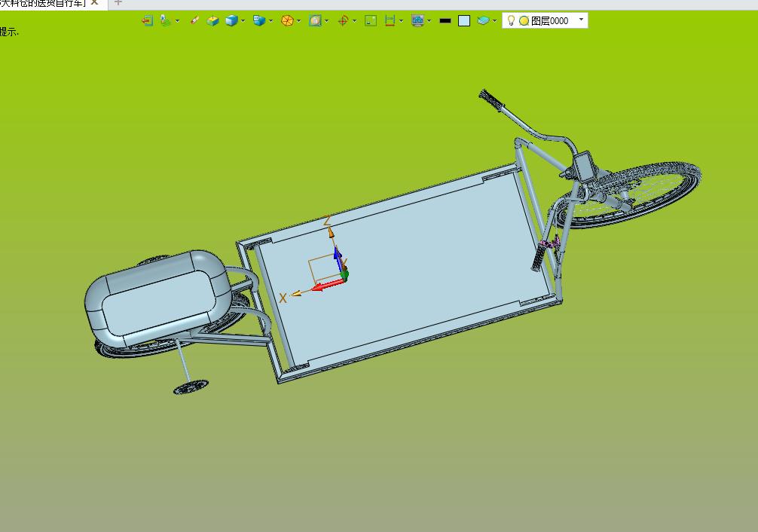Click the red crosshair target icon
Image resolution: width=758 pixels, height=532 pixels.
[343, 21]
